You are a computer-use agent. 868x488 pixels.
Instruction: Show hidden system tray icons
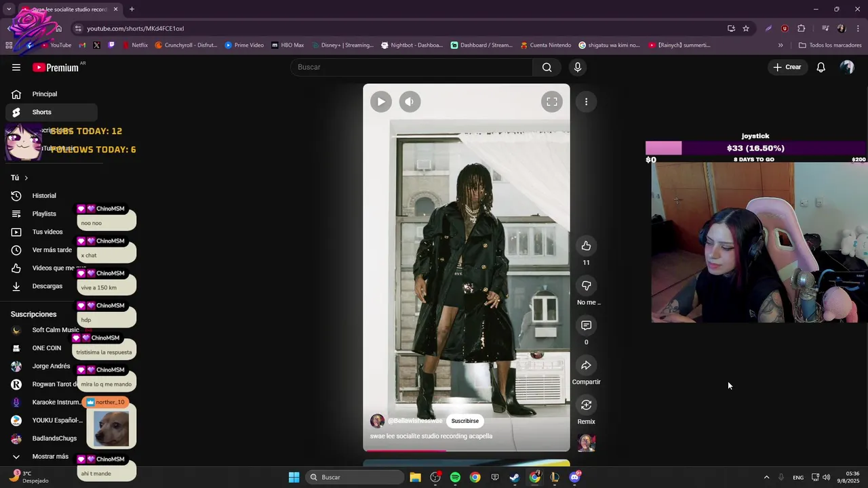pyautogui.click(x=766, y=477)
